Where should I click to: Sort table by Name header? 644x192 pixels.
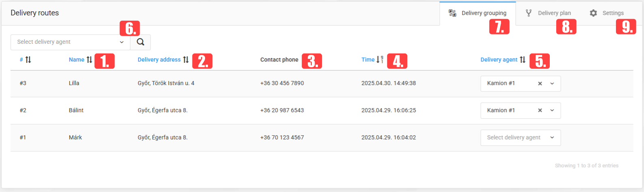pyautogui.click(x=76, y=60)
